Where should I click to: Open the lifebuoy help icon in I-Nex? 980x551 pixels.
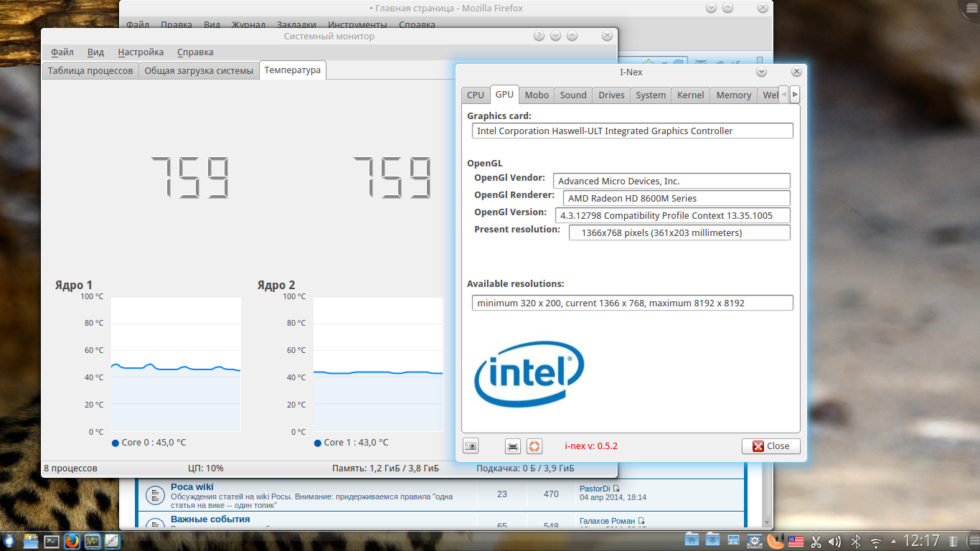click(x=534, y=446)
